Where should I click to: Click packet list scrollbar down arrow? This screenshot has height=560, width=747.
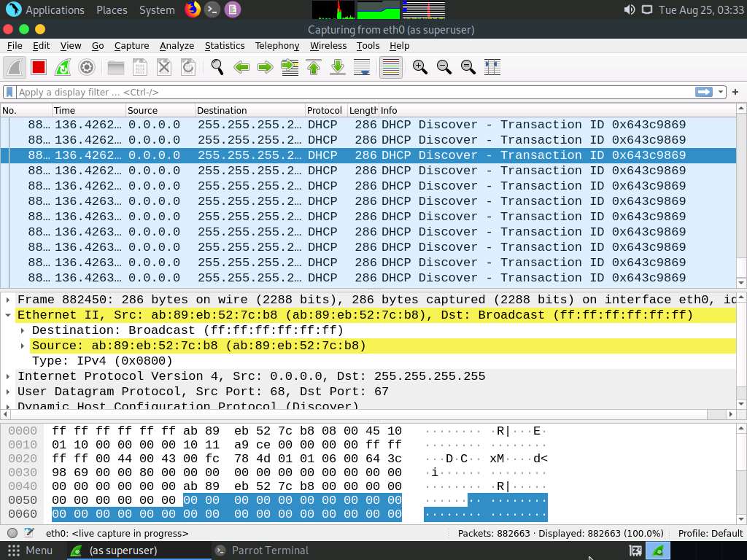741,283
